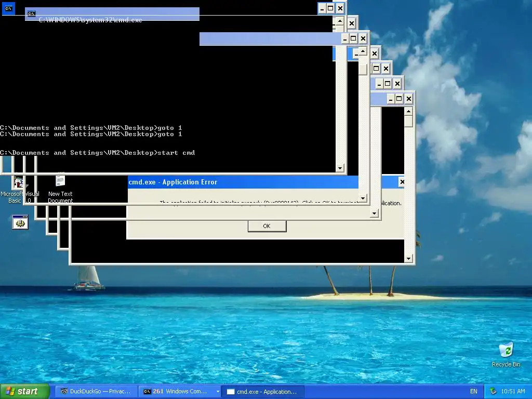Click C:\WINDOWS\system32\cmd.exe title text
532x399 pixels.
[x=90, y=20]
